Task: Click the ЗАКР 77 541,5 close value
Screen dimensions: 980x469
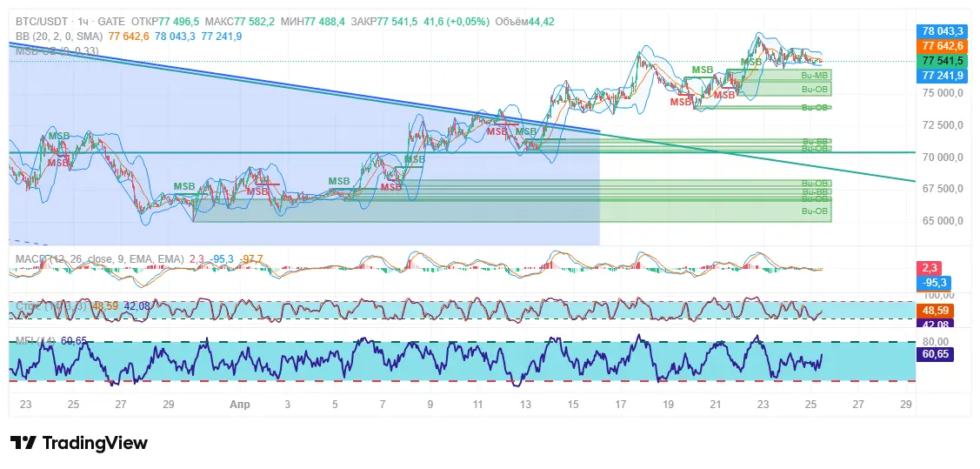Action: [x=383, y=22]
